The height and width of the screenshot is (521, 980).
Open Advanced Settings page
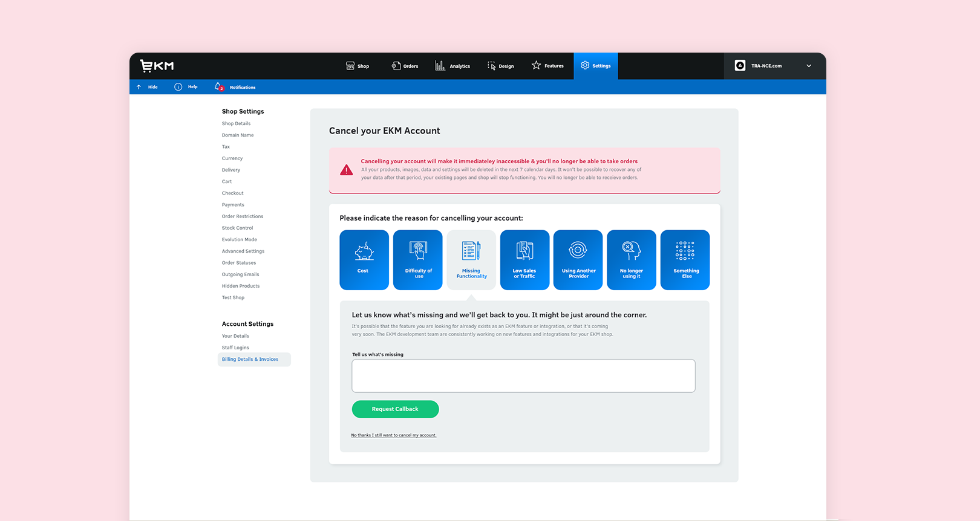tap(243, 251)
